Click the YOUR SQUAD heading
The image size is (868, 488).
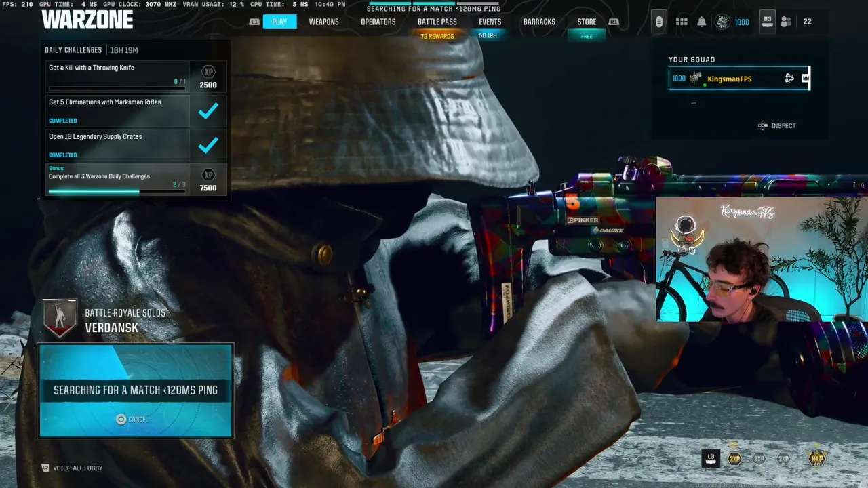coord(692,60)
